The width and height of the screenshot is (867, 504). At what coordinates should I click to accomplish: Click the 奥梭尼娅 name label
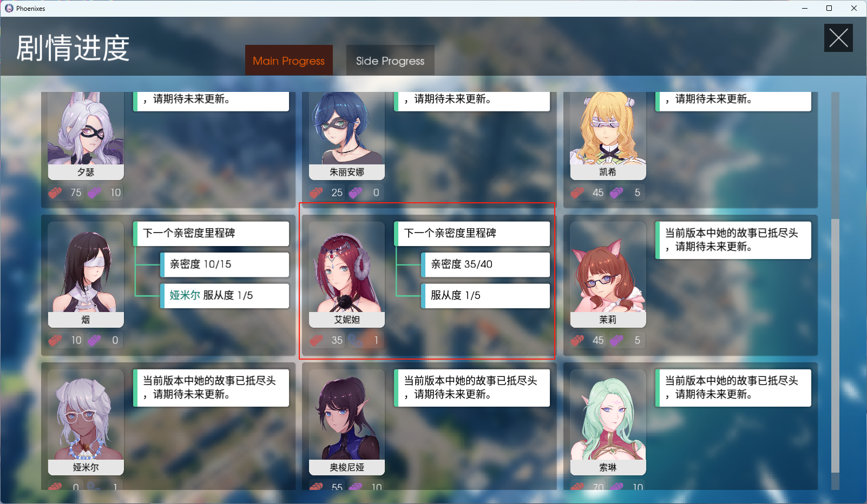click(347, 467)
